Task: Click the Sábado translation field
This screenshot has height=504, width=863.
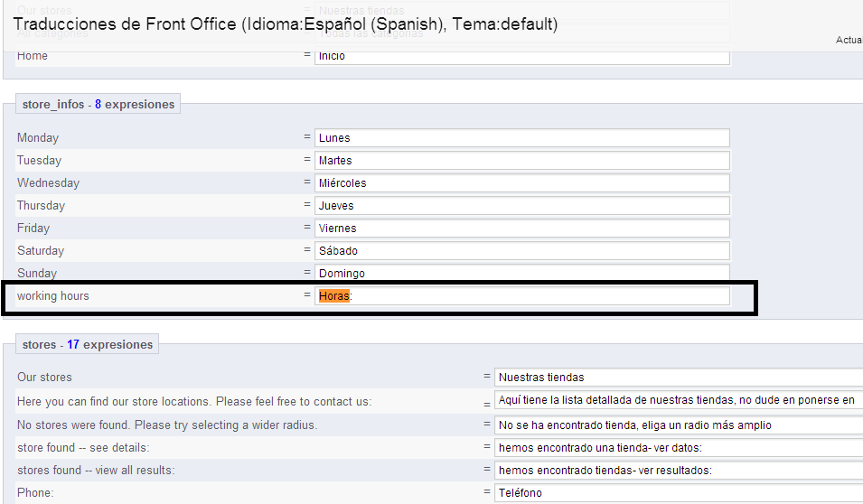Action: (x=522, y=251)
